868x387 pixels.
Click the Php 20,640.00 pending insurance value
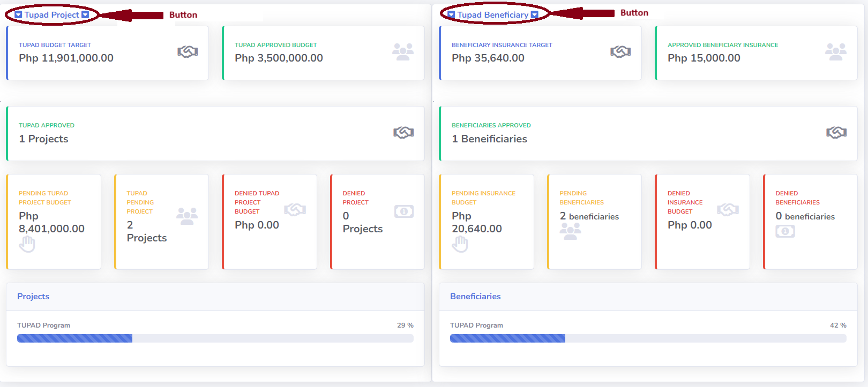click(477, 222)
